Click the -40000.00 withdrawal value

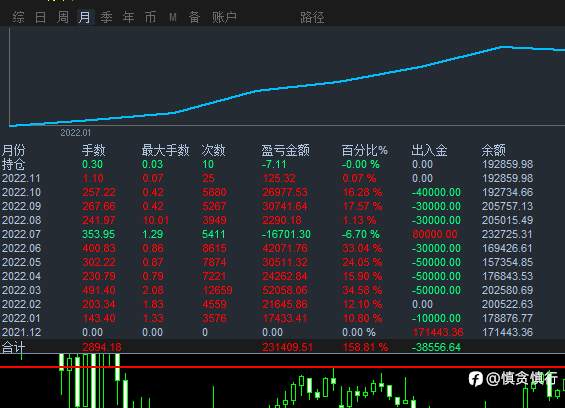pos(436,192)
